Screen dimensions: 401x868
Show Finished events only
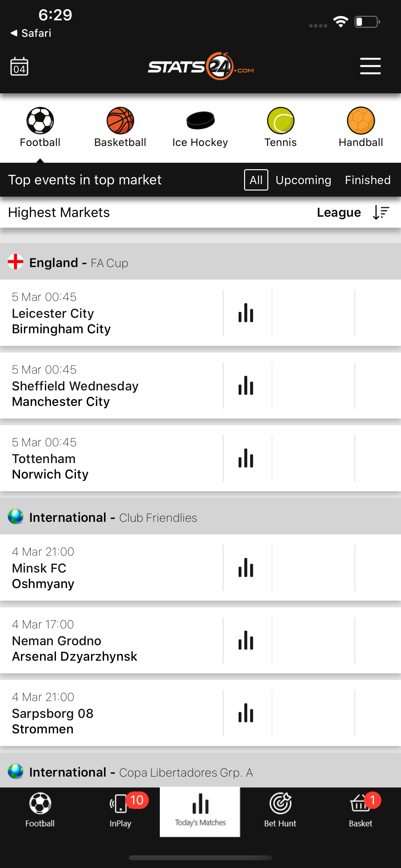tap(367, 180)
